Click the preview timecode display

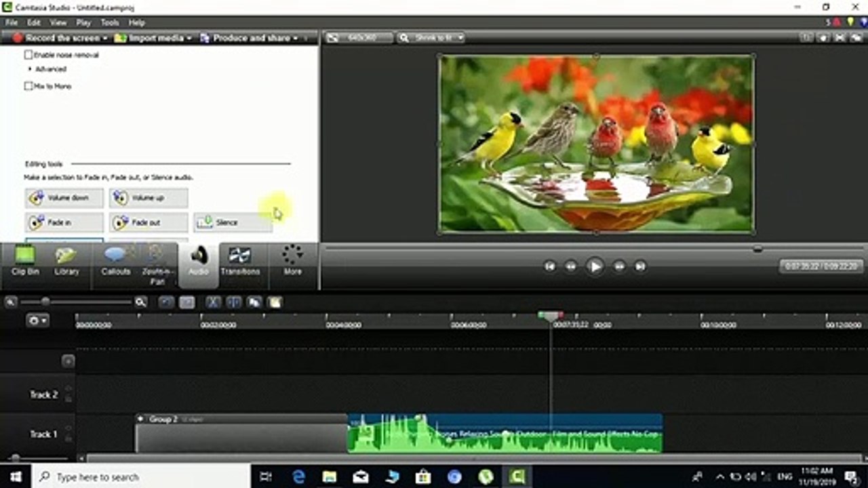[x=821, y=266]
